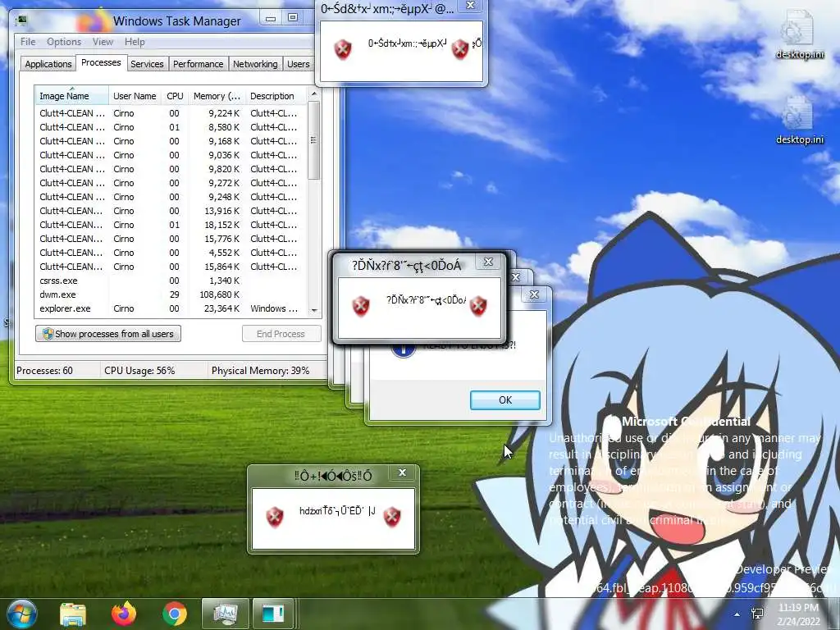840x630 pixels.
Task: Select Clutt4-CLEAN row using 18,152 K
Action: [171, 225]
